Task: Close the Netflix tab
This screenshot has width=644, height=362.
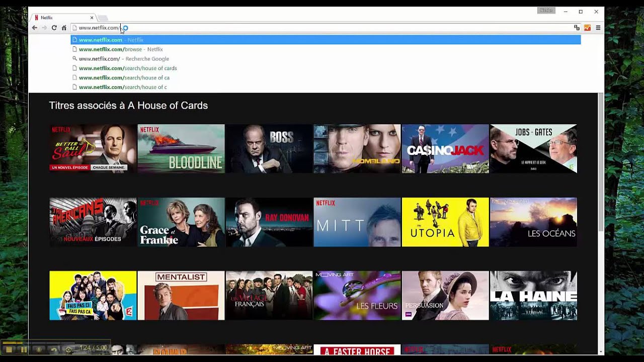Action: pos(92,18)
